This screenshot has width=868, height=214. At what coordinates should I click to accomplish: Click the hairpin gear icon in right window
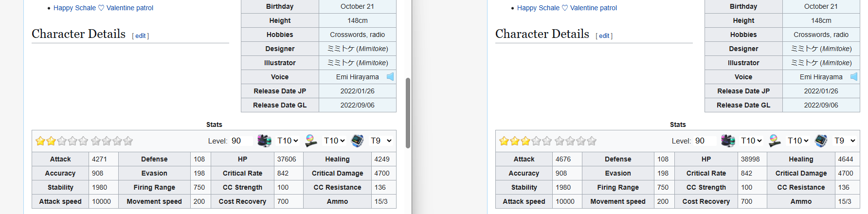[x=775, y=141]
